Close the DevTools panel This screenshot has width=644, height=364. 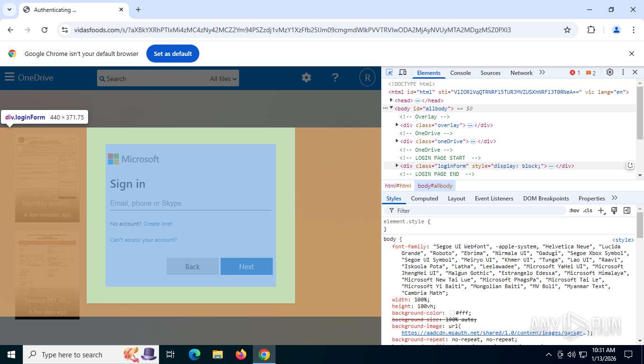coord(635,73)
